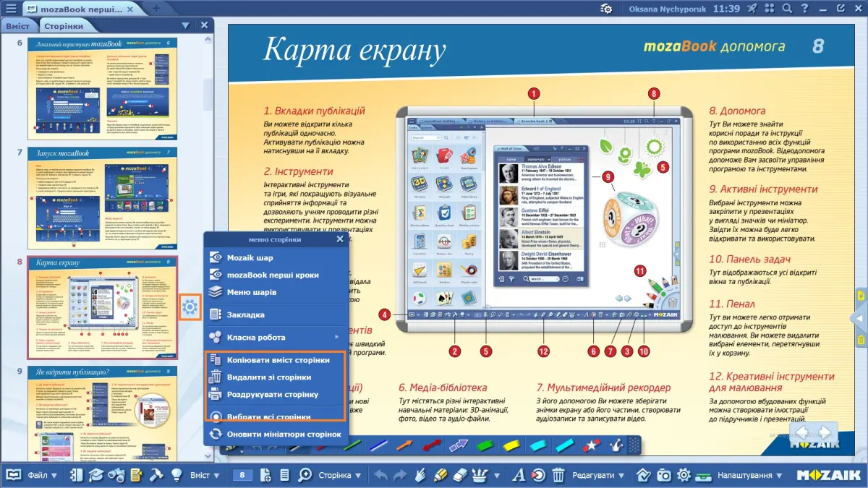Viewport: 868px width, 488px height.
Task: Click the binoculars search icon
Action: coord(116,475)
